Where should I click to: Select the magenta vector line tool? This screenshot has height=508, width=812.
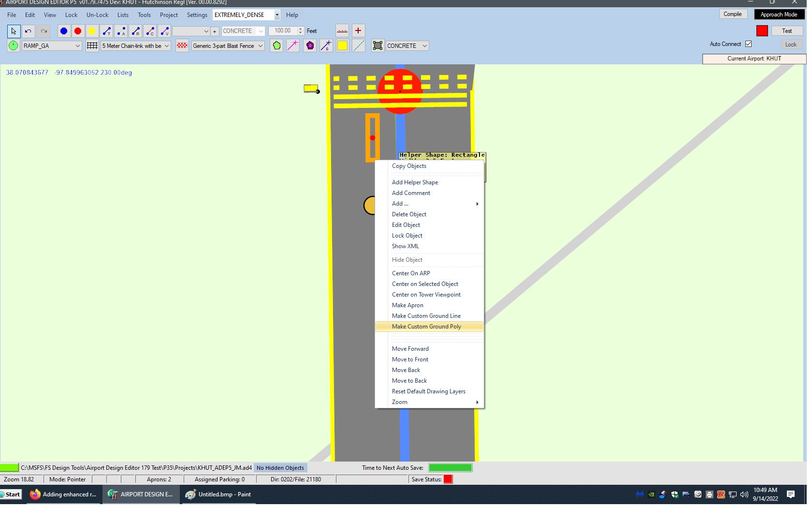click(x=293, y=45)
